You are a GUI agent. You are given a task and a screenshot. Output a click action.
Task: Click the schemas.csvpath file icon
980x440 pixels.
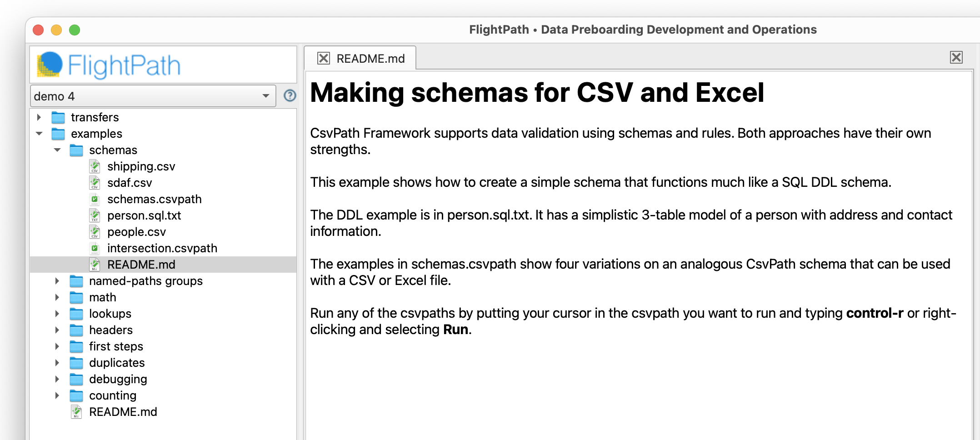coord(95,199)
